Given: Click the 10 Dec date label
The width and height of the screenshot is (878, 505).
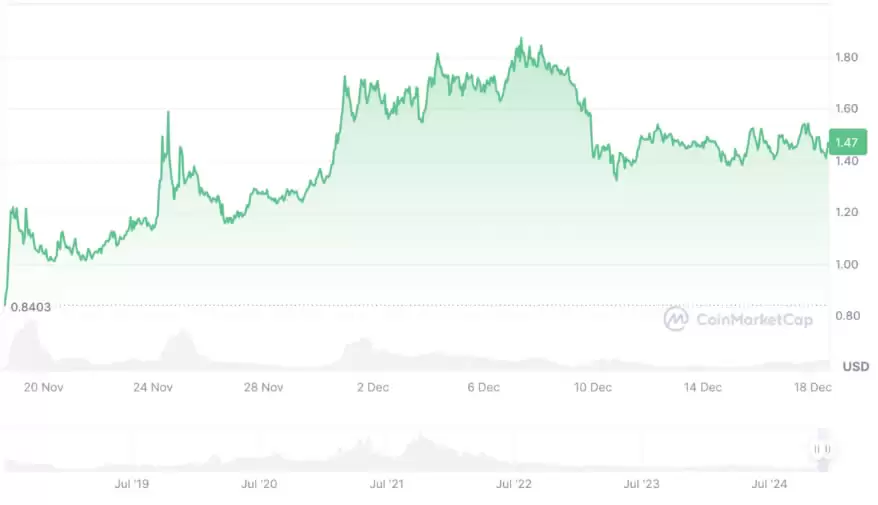Looking at the screenshot, I should (x=593, y=387).
